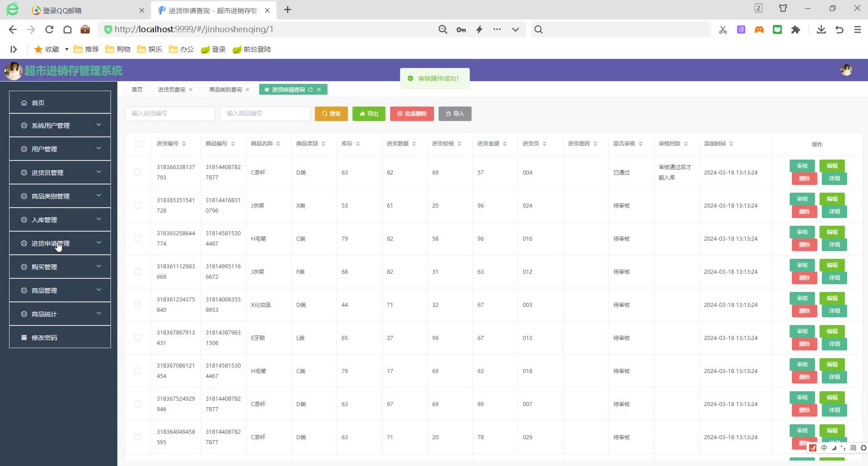Viewport: 868px width, 466px height.
Task: Focus the 输入商品编号 search field
Action: click(265, 114)
